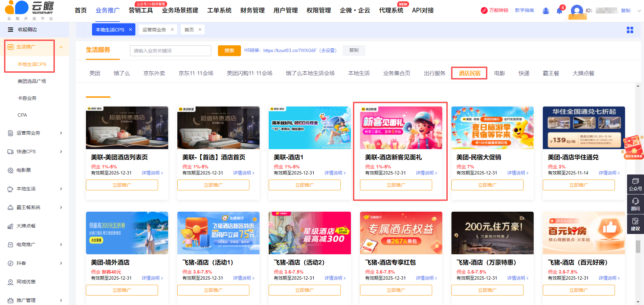Open the user contacts icon in header
The height and width of the screenshot is (305, 644).
546,11
